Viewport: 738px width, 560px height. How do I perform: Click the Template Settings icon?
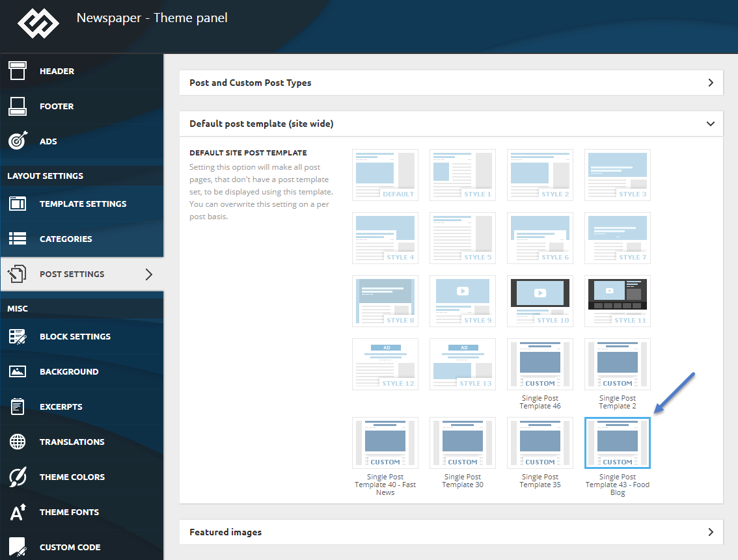pos(18,204)
